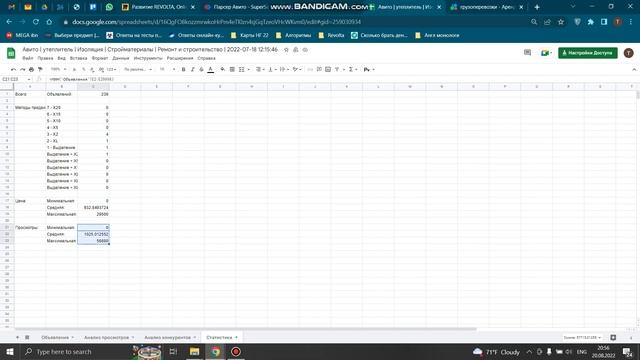This screenshot has height=360, width=640.
Task: Click the Bandicam recorder taskbar icon
Action: click(236, 351)
